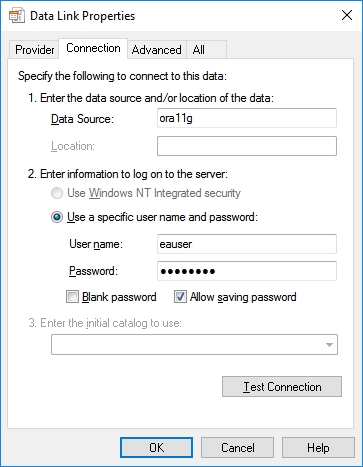Image resolution: width=363 pixels, height=467 pixels.
Task: Uncheck Allow saving password
Action: (x=180, y=297)
